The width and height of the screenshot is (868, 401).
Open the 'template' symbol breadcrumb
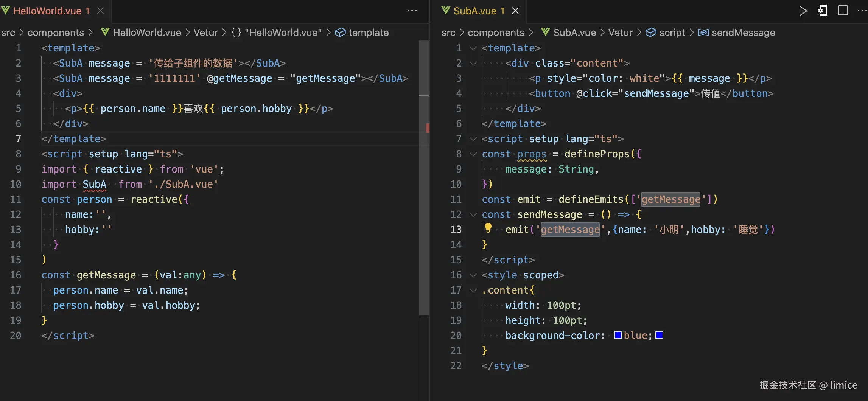[362, 33]
